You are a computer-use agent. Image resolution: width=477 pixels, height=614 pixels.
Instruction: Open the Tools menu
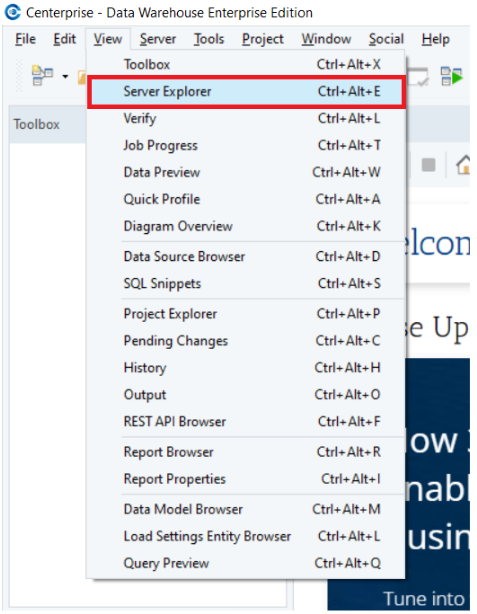[x=209, y=39]
